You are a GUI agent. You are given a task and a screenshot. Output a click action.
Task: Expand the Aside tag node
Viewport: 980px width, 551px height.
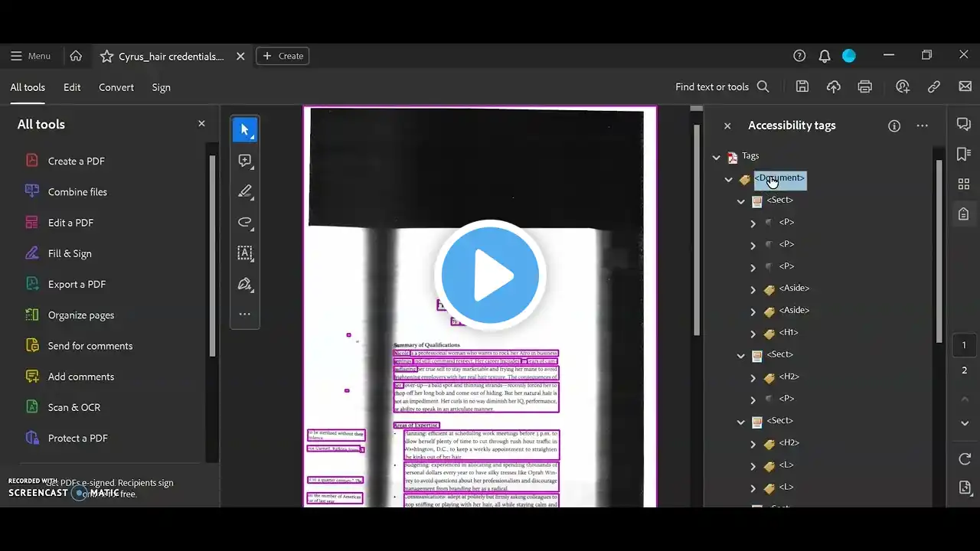(753, 289)
